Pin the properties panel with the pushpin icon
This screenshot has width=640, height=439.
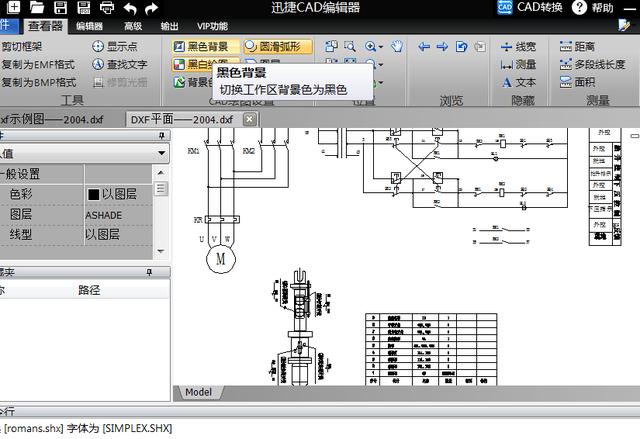162,135
